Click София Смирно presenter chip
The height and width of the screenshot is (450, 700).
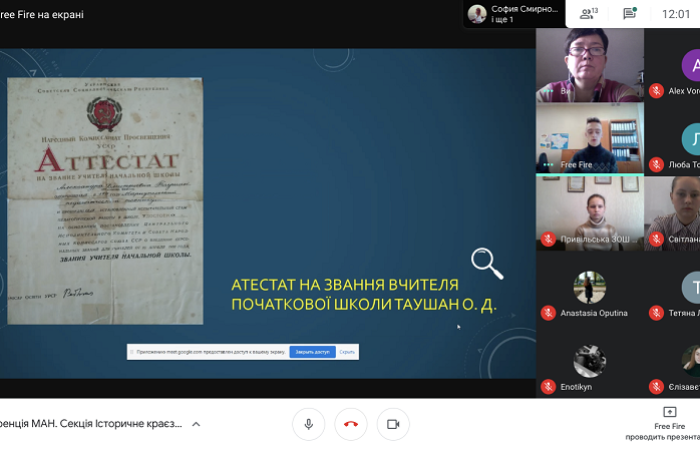(x=512, y=13)
